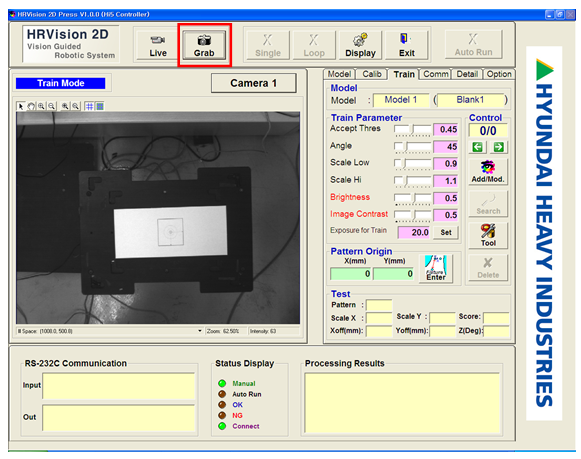Click the Pattern Origin X(mm) field
Image resolution: width=581 pixels, height=459 pixels.
[351, 274]
